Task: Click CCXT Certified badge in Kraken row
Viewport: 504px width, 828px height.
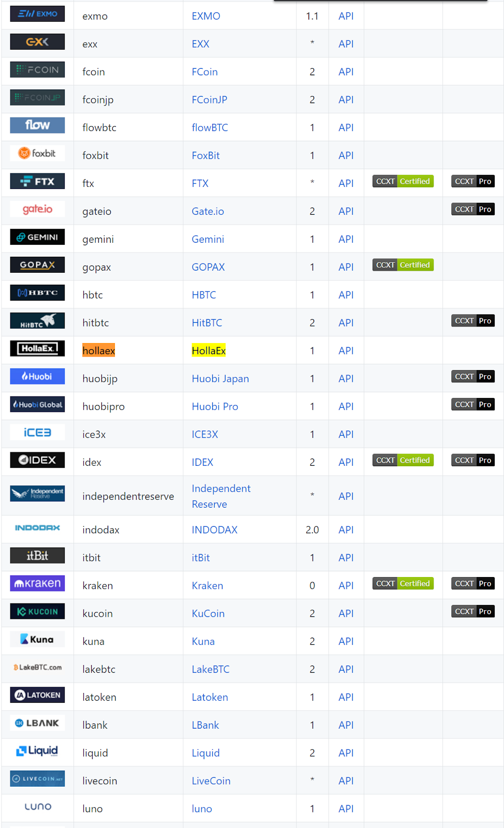Action: click(x=403, y=583)
